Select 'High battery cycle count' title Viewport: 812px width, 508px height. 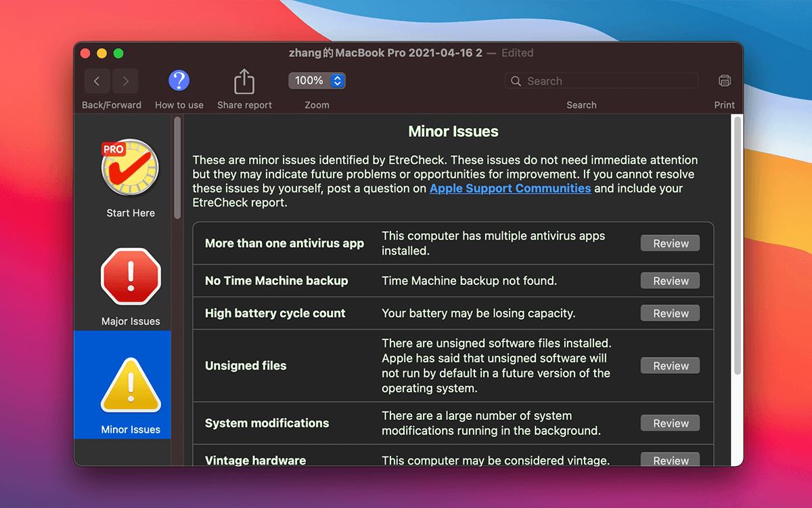[x=275, y=313]
